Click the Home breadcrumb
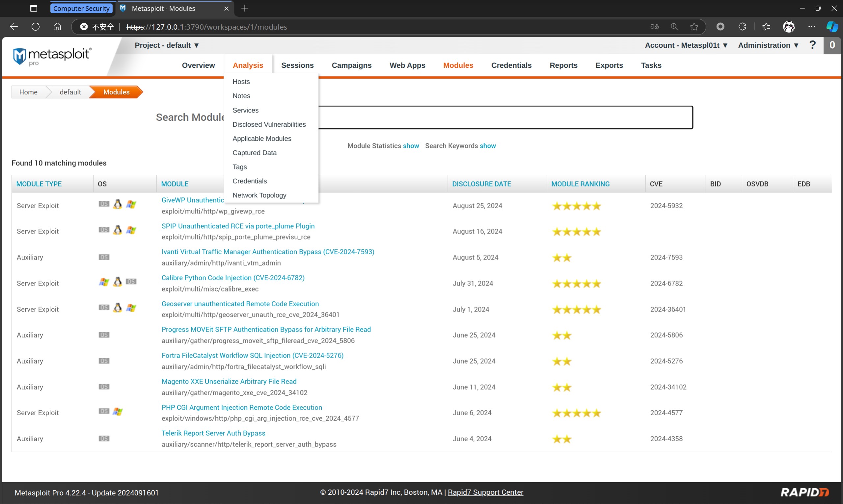The height and width of the screenshot is (504, 843). (28, 92)
